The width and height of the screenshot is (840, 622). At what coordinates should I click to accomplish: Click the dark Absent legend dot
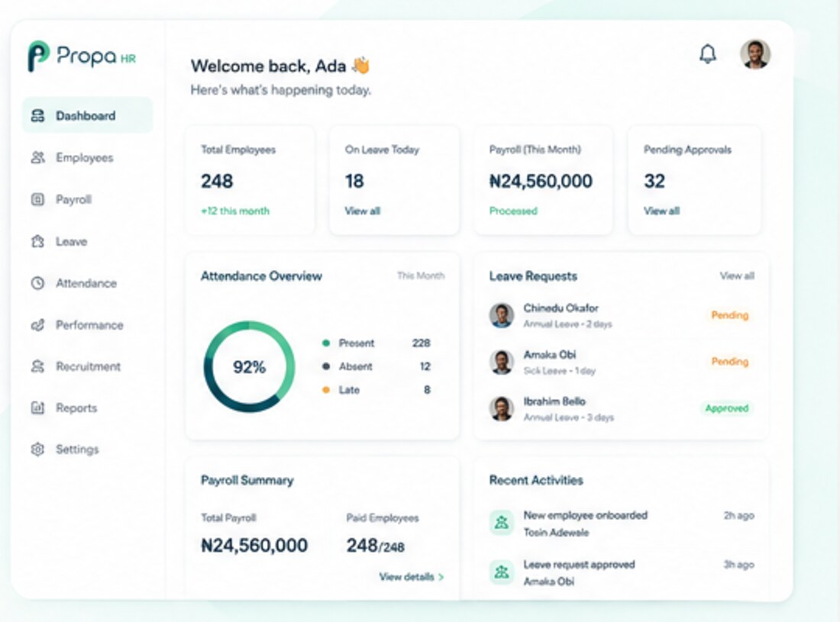coord(326,366)
